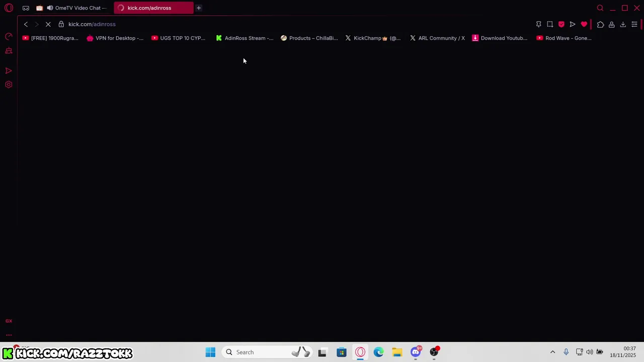644x362 pixels.
Task: Open the GX Cleaner sidebar tool
Action: [x=9, y=51]
